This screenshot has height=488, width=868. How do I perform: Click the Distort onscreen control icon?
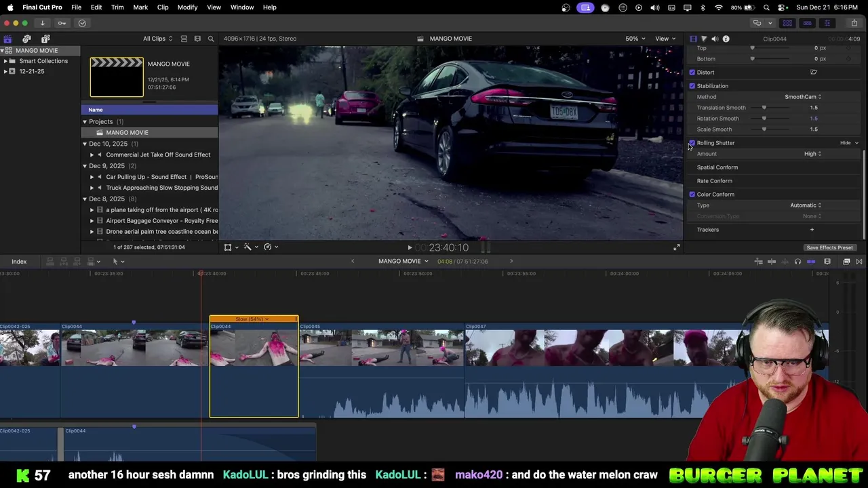coord(814,73)
